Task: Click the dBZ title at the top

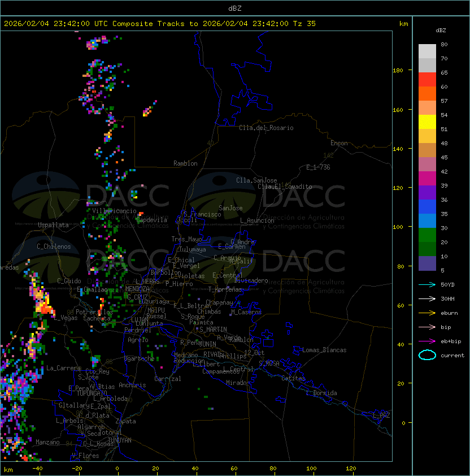Action: click(x=235, y=8)
